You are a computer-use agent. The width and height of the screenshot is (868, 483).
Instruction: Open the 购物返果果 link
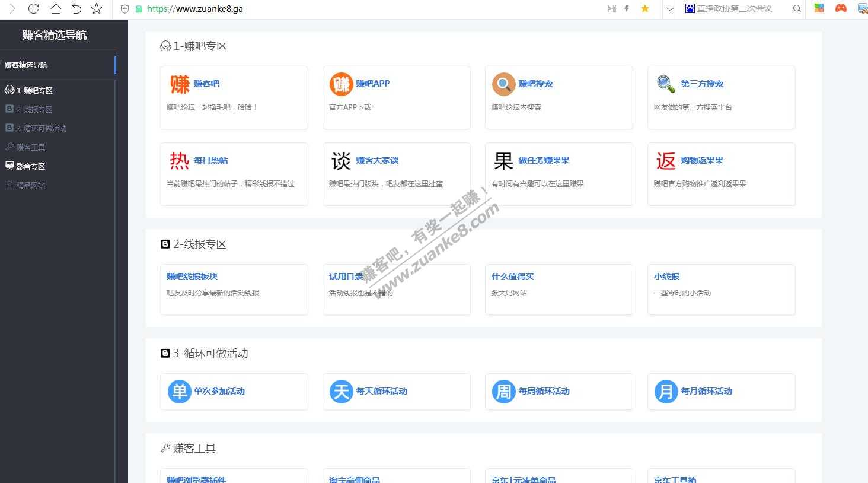pyautogui.click(x=702, y=160)
